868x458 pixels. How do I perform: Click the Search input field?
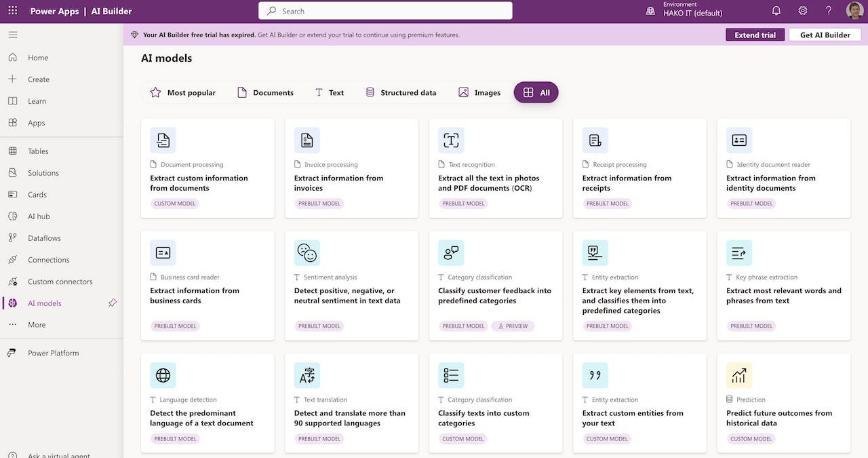pyautogui.click(x=385, y=11)
